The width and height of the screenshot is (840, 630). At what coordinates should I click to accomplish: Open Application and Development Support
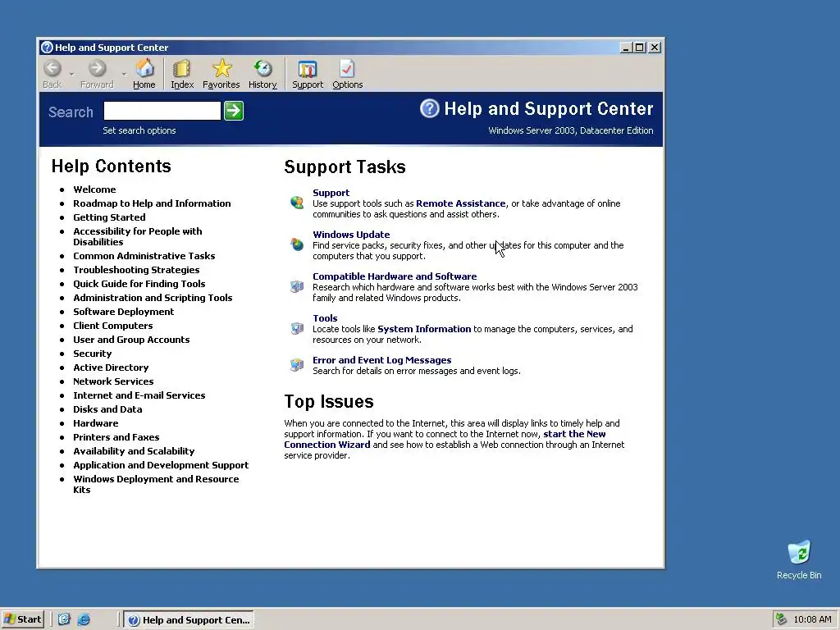[x=161, y=464]
